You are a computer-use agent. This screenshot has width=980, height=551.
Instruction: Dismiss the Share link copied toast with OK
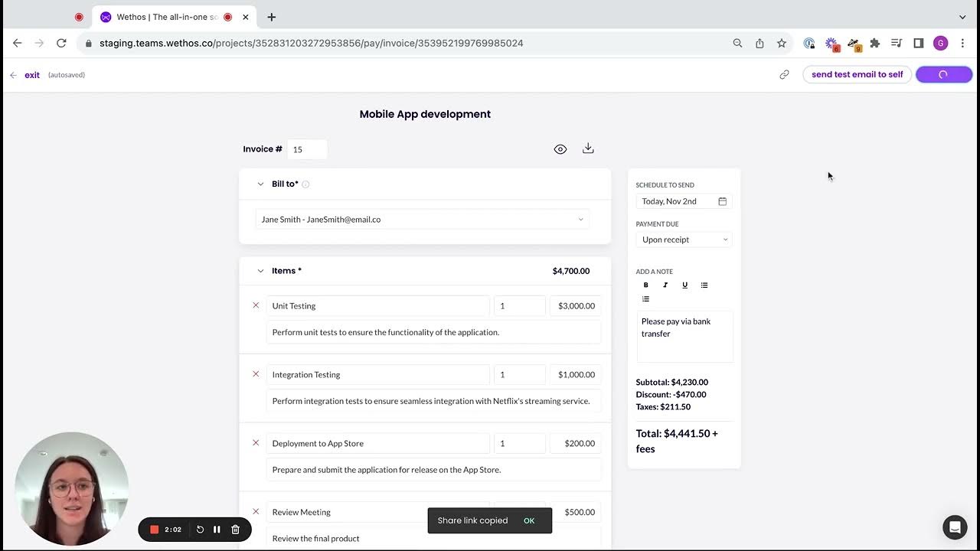click(529, 520)
